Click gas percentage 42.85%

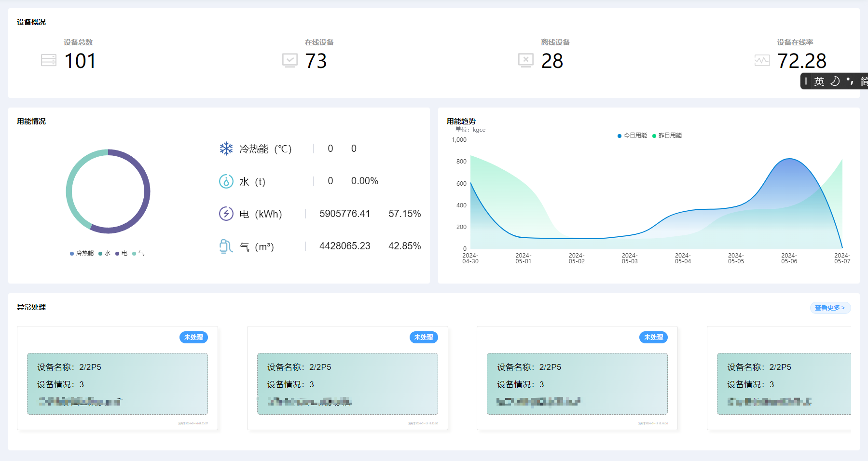tap(405, 246)
